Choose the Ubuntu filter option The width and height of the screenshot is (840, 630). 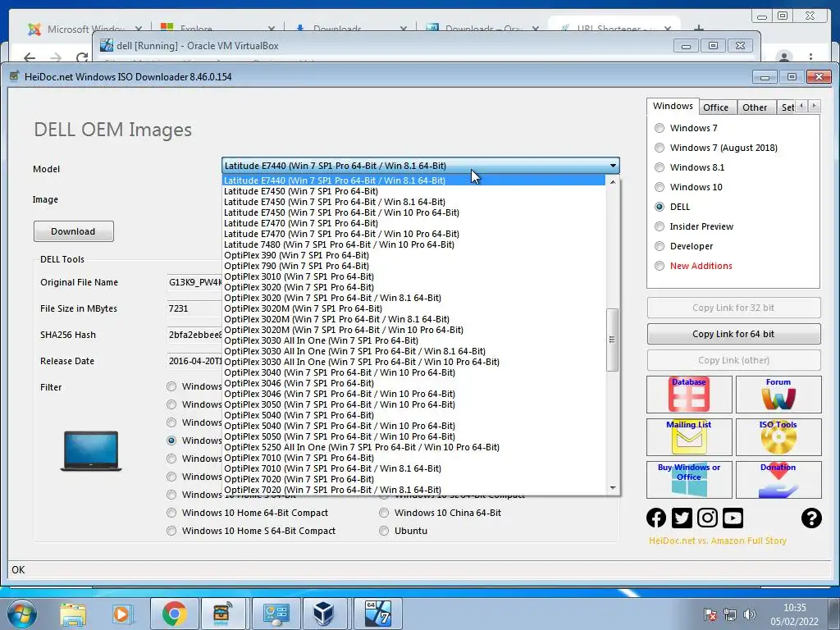(384, 531)
